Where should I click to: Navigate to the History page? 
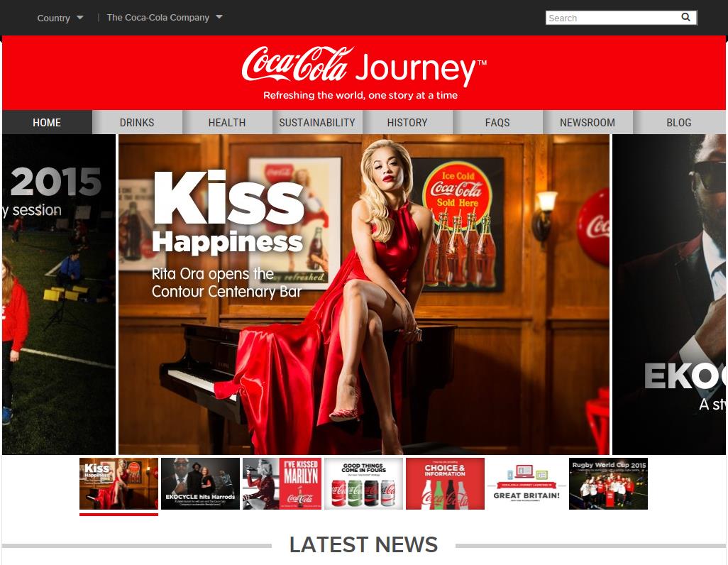pos(407,123)
